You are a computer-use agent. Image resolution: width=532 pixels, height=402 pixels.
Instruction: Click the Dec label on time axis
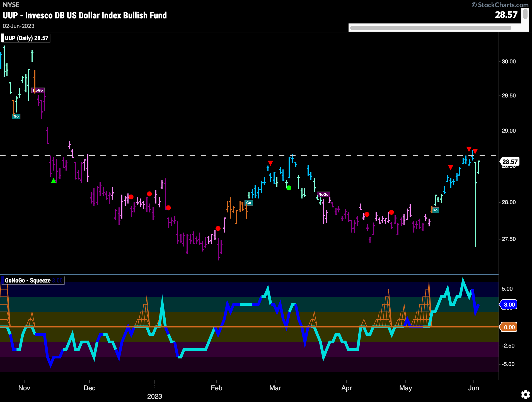[90, 388]
